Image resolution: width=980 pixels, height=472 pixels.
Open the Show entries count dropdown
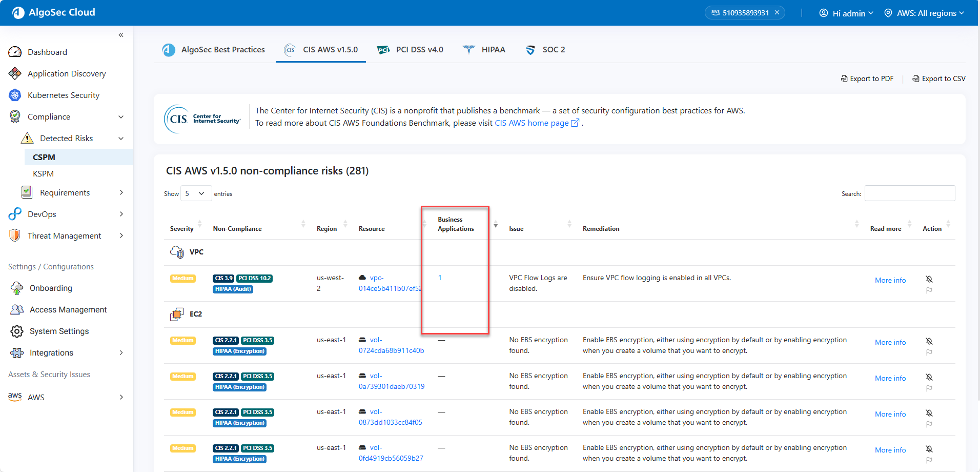pyautogui.click(x=196, y=193)
